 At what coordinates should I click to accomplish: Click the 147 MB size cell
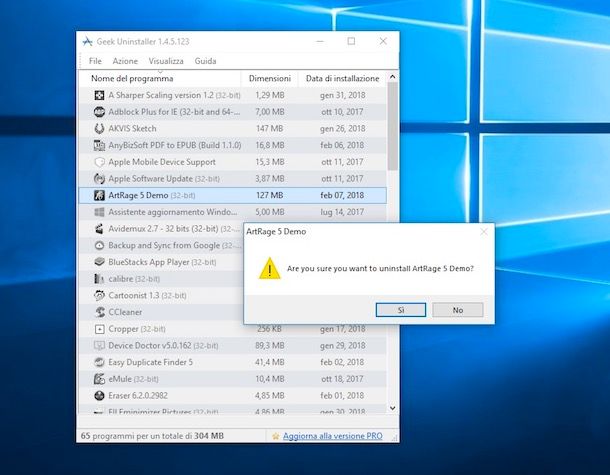point(270,128)
